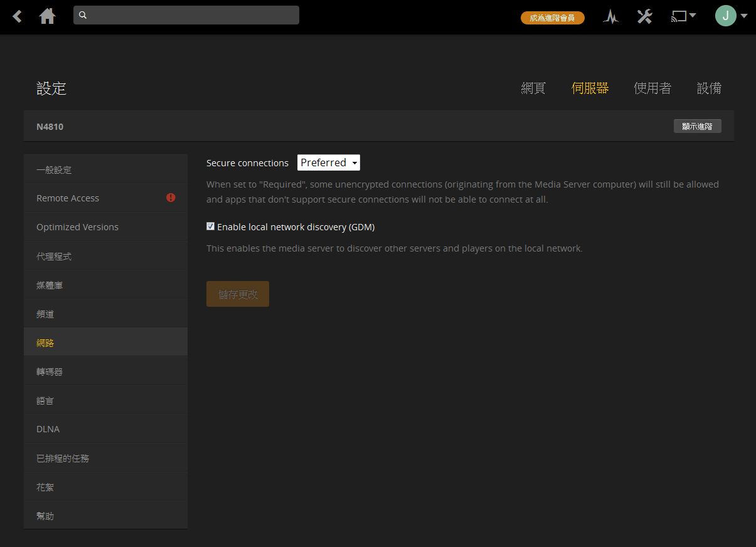The image size is (756, 547).
Task: Open the J user avatar menu
Action: click(731, 16)
